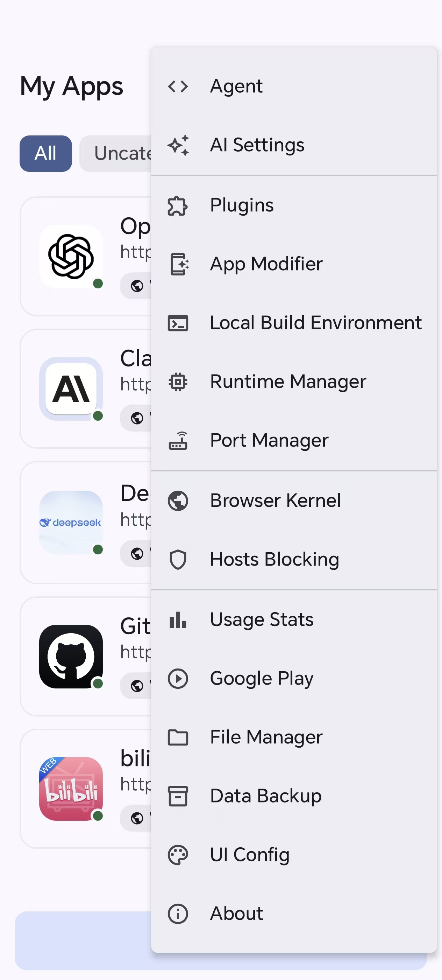Open the Claude Anthropic app icon
Image resolution: width=442 pixels, height=980 pixels.
(x=71, y=389)
